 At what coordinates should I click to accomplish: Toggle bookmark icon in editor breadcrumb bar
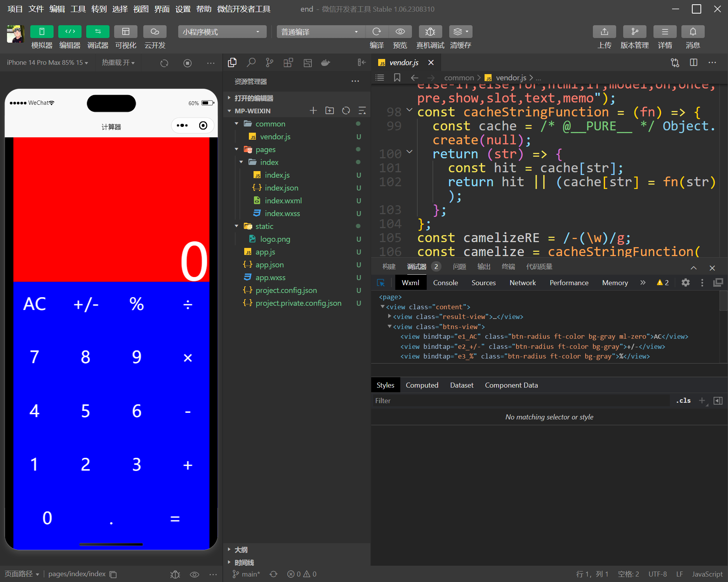pos(397,78)
